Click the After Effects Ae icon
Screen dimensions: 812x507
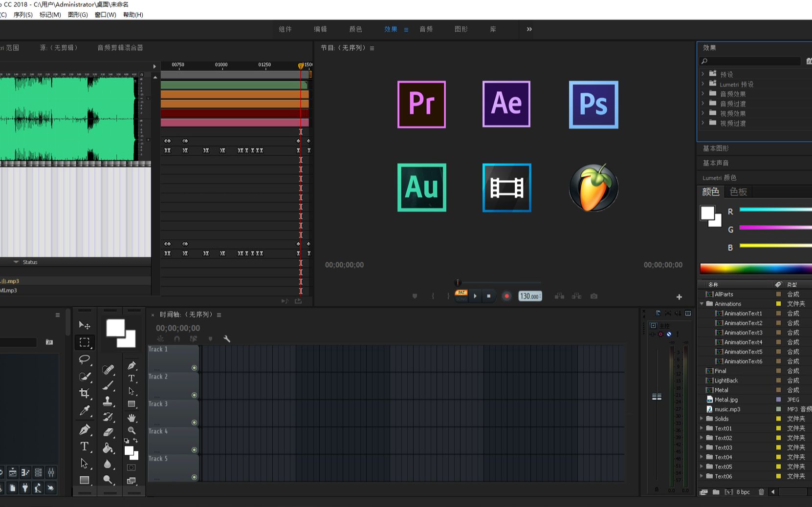[506, 104]
